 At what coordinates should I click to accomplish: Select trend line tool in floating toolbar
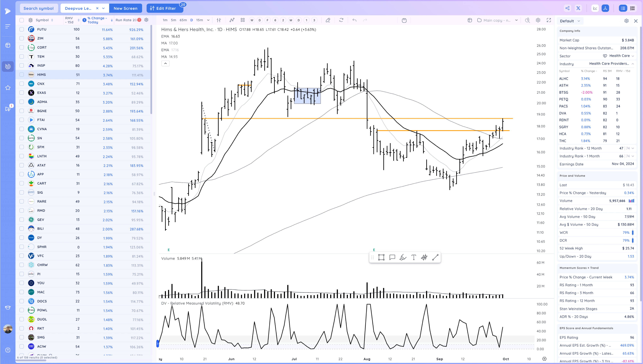point(435,257)
